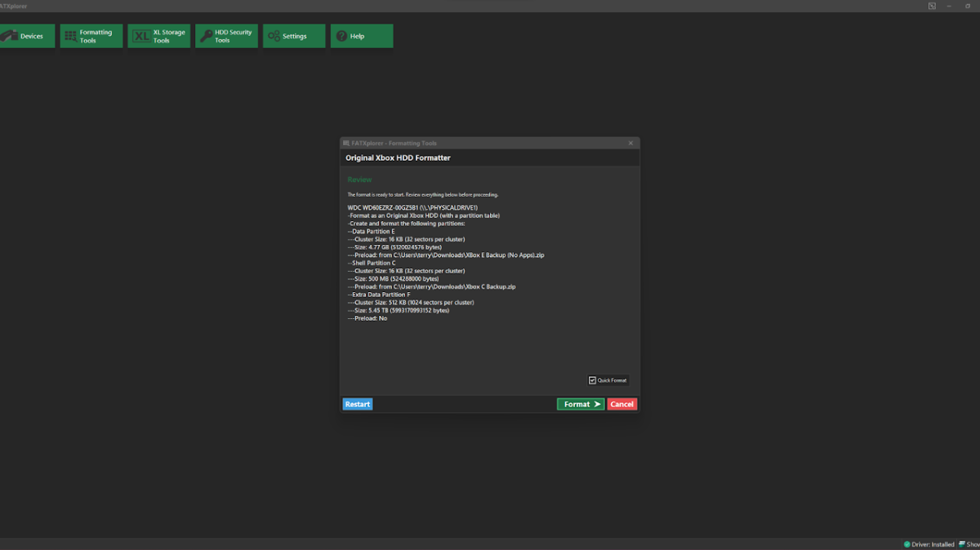
Task: Open the Devices section
Action: click(27, 36)
